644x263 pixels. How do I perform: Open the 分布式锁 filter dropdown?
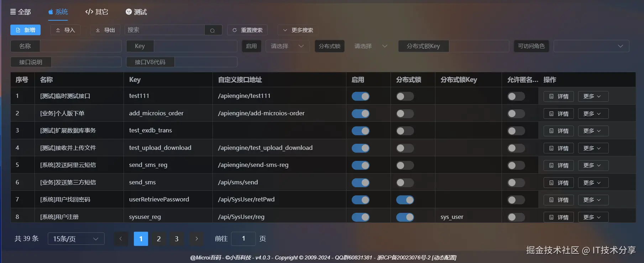coord(371,46)
